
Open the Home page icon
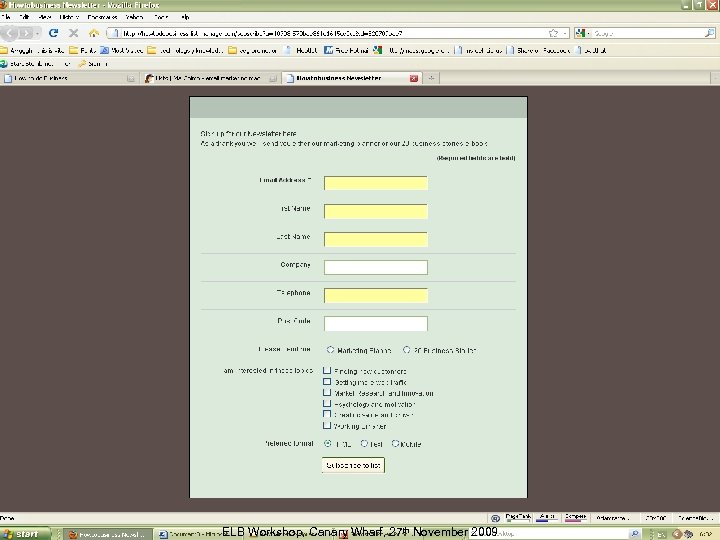[94, 33]
